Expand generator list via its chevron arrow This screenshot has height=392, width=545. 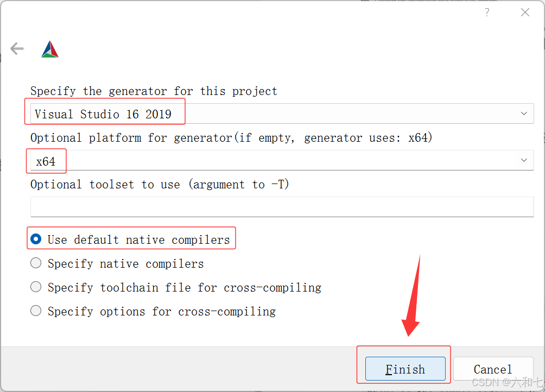pos(524,113)
